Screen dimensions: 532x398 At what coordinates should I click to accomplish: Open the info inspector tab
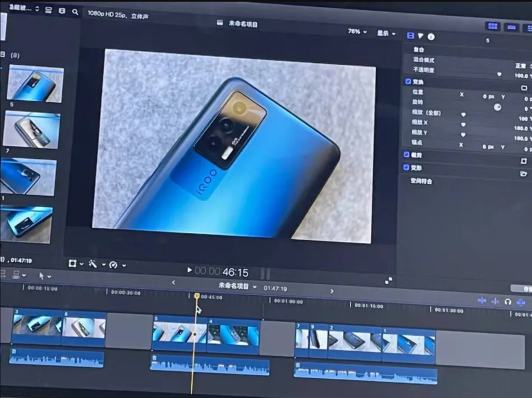(431, 37)
